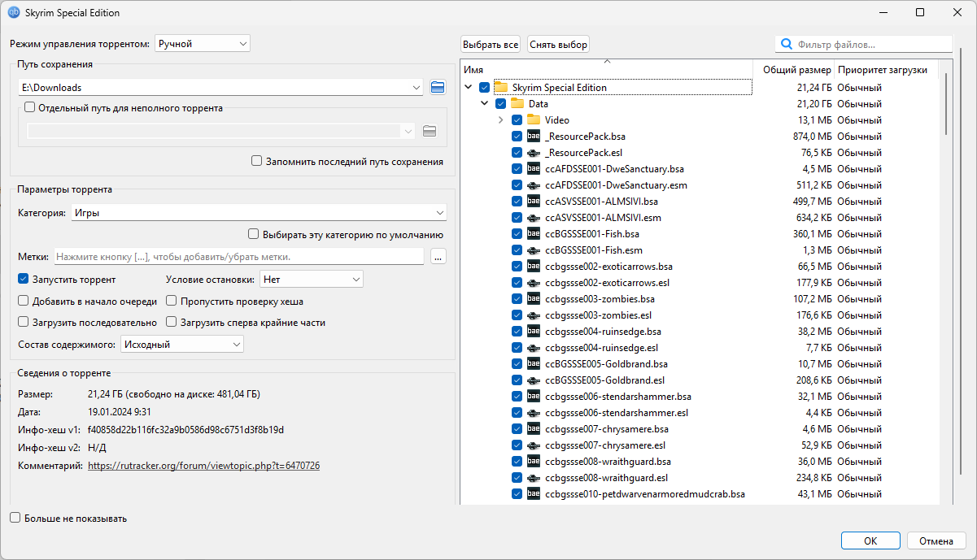Click the file icon of ccAFDSSE001-DweSanctuary.esm

(x=534, y=184)
